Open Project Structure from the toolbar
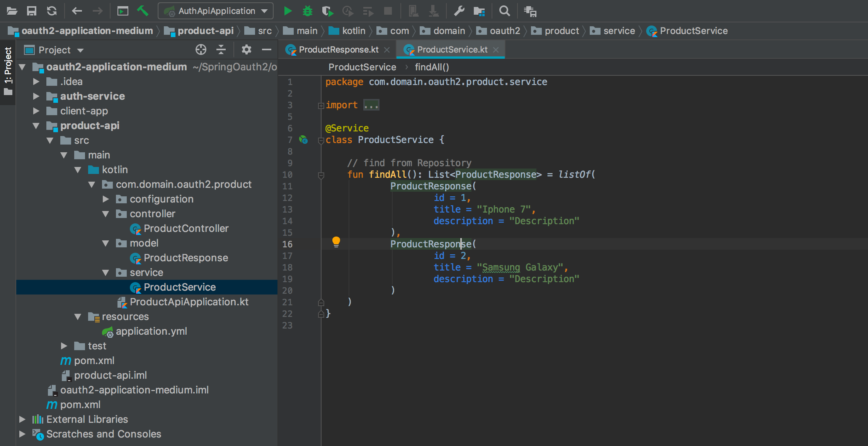This screenshot has height=446, width=868. point(479,11)
